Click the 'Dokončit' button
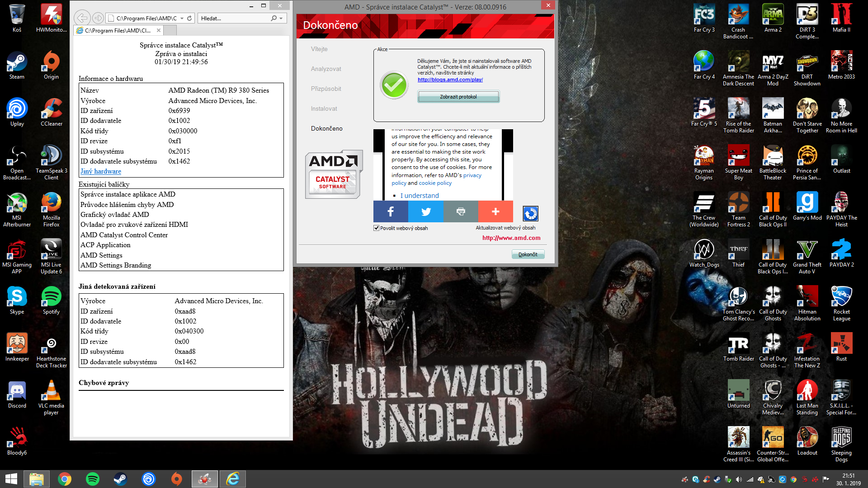The height and width of the screenshot is (488, 868). click(x=528, y=254)
